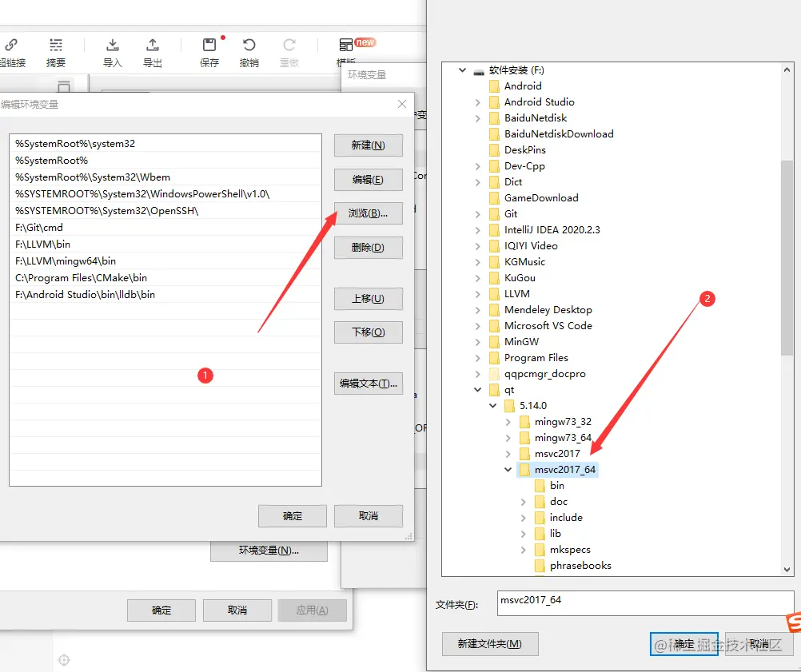Click the 环境变量(N)... button
The height and width of the screenshot is (672, 801).
tap(269, 551)
